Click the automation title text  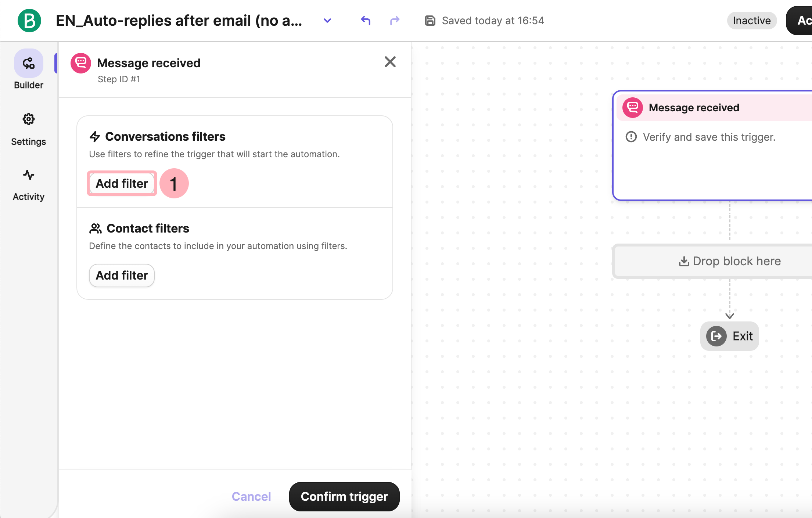click(x=179, y=21)
